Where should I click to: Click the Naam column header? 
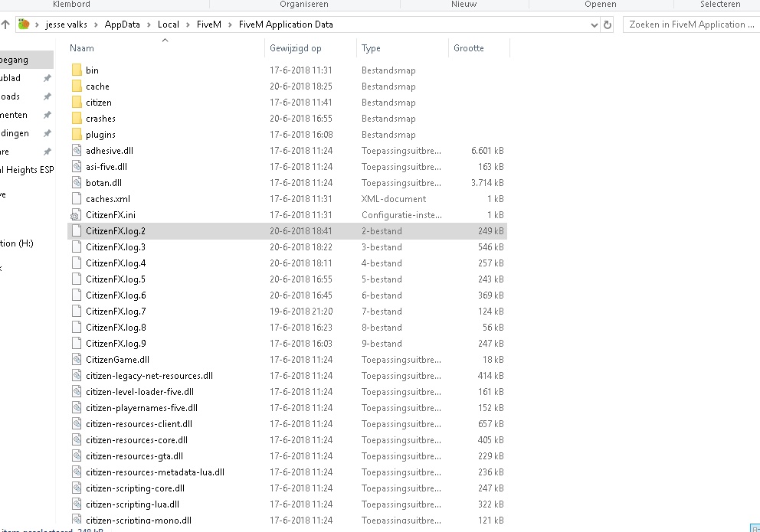[80, 47]
